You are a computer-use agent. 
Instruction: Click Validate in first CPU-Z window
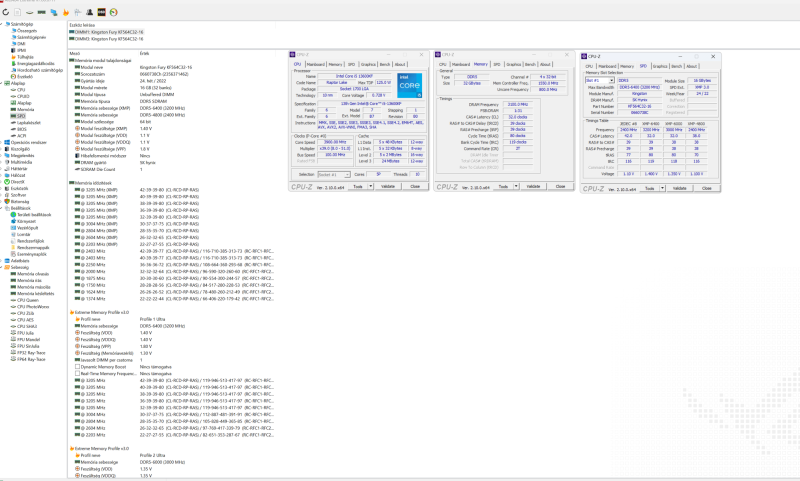point(388,186)
